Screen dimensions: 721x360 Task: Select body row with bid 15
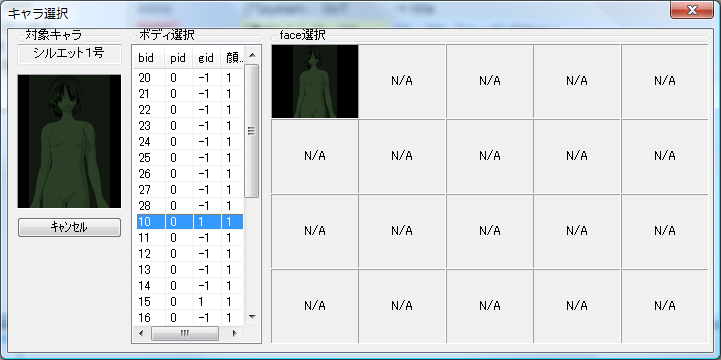(x=189, y=302)
